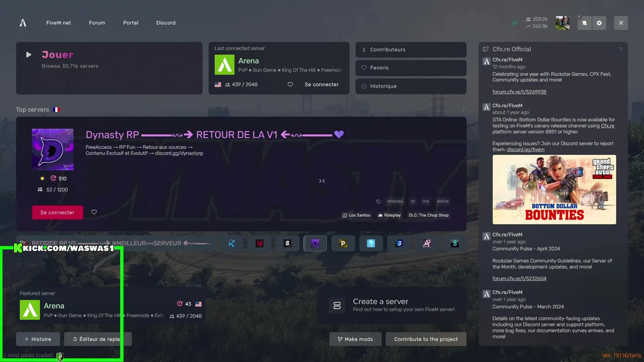This screenshot has height=362, width=644.
Task: Click Se connecter on the Arena last server
Action: point(321,84)
